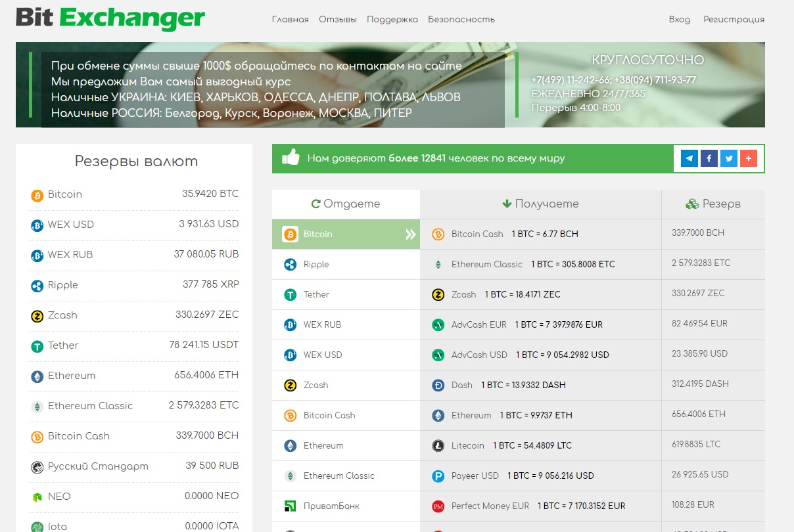Click the Twitter share icon

[729, 158]
